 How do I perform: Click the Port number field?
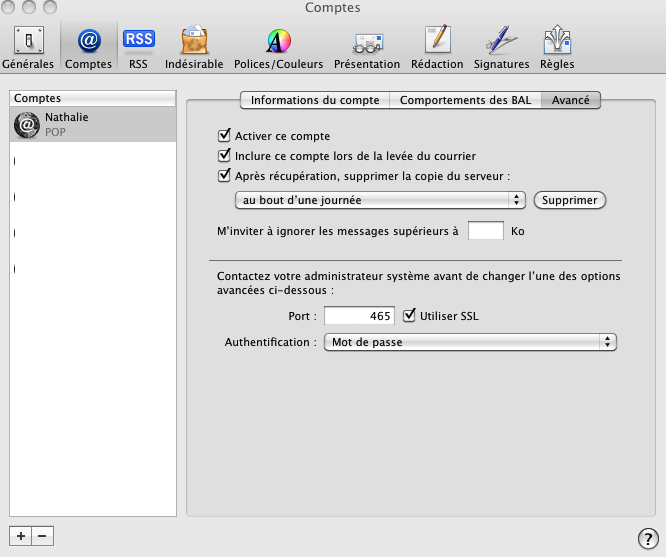360,316
